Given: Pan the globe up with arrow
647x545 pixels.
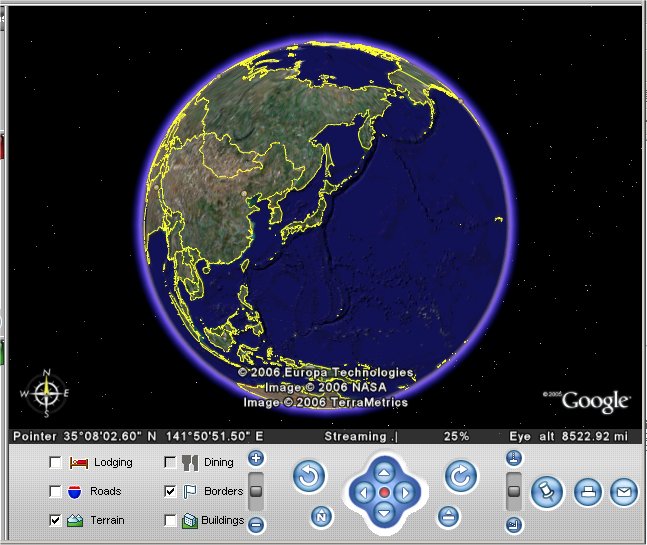Looking at the screenshot, I should pos(384,472).
